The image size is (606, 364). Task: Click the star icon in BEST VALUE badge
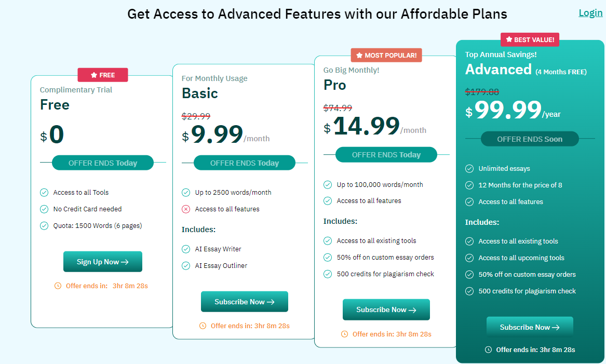point(509,39)
